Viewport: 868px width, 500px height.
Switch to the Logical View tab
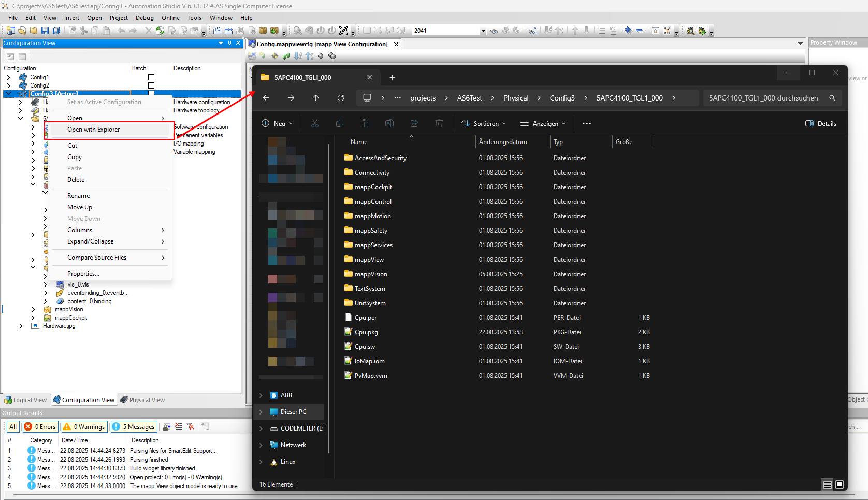(25, 400)
